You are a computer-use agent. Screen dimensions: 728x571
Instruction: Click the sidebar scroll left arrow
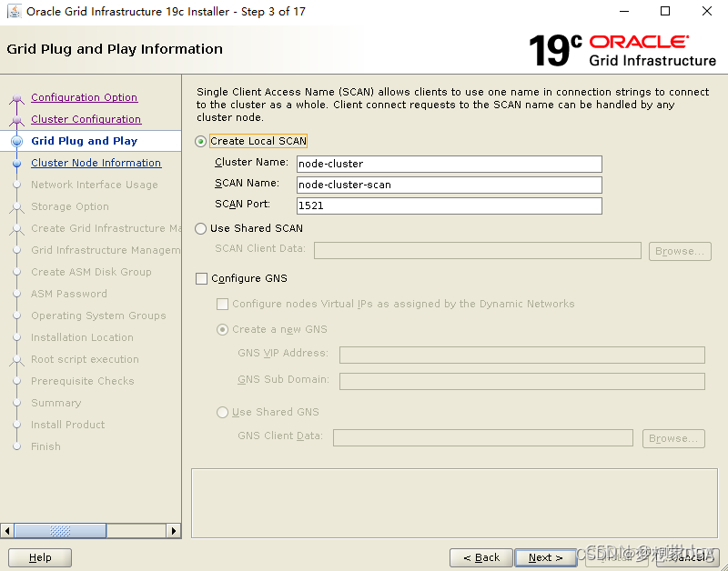pos(7,531)
